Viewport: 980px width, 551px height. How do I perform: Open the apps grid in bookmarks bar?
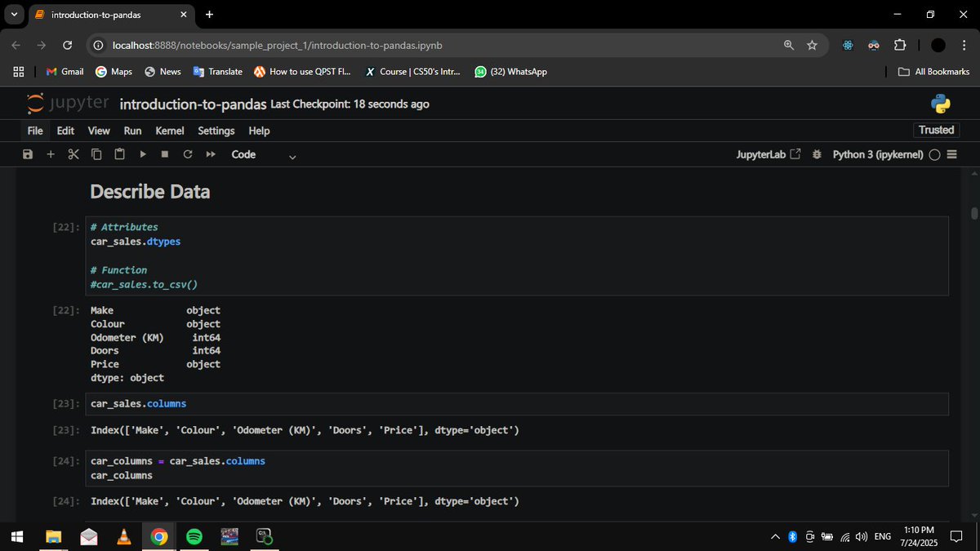pos(18,72)
